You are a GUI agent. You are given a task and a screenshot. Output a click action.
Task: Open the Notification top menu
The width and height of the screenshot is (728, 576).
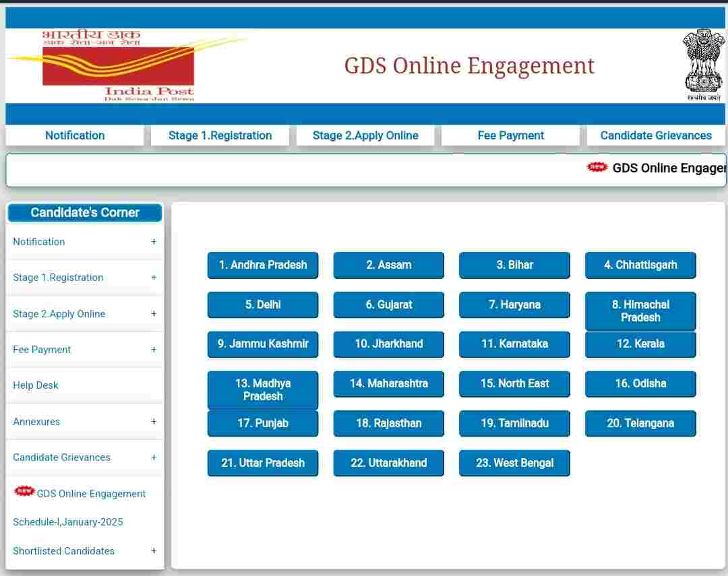click(x=75, y=135)
